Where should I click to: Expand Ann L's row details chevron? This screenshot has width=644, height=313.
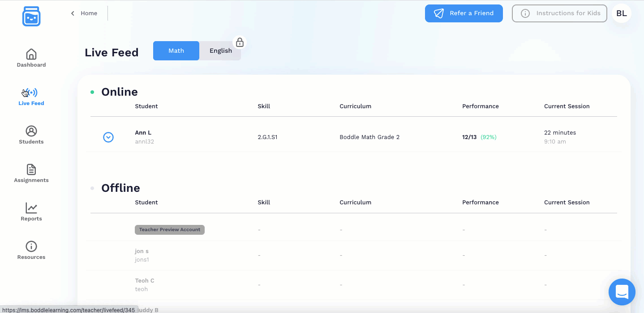tap(108, 137)
